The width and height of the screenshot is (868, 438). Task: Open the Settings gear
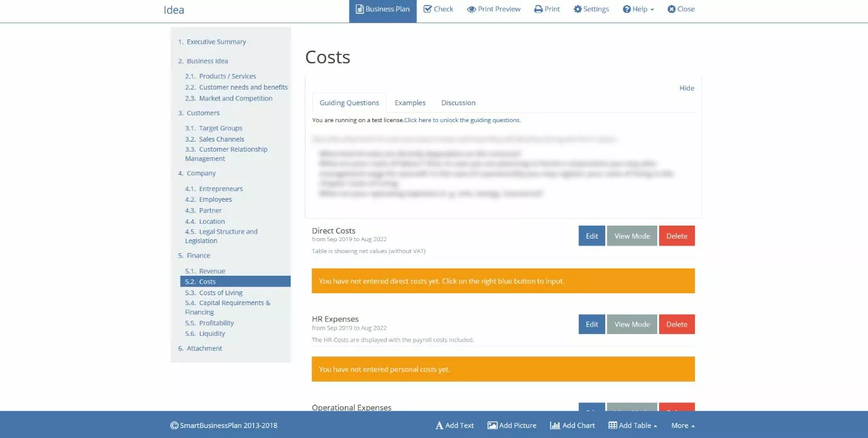(x=591, y=9)
